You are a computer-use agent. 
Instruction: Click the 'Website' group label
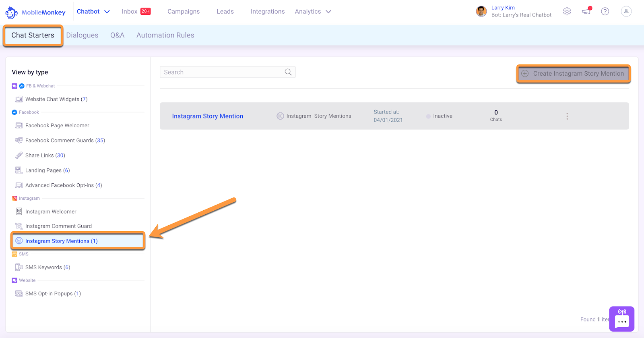(27, 280)
